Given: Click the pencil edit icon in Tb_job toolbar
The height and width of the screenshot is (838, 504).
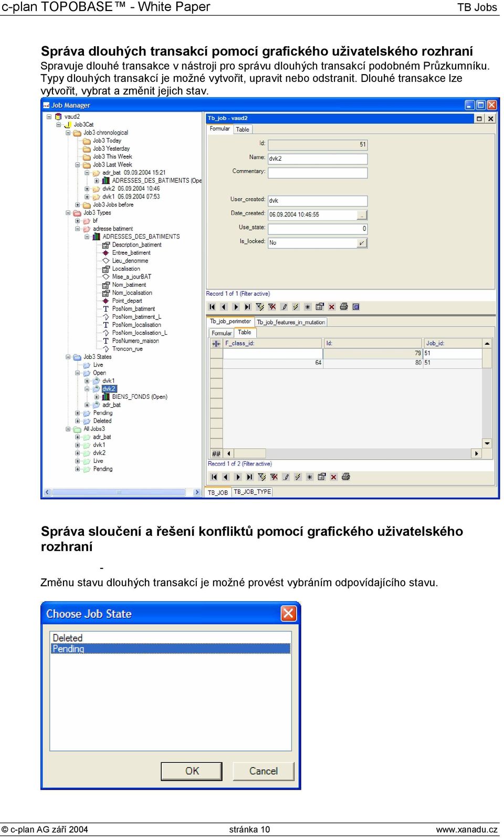Looking at the screenshot, I should pos(284,307).
